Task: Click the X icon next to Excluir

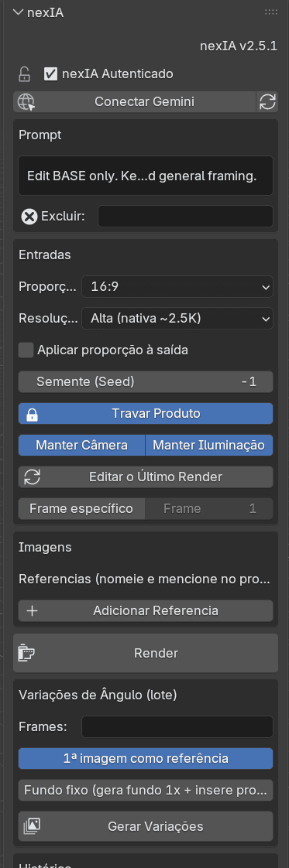Action: [x=29, y=217]
